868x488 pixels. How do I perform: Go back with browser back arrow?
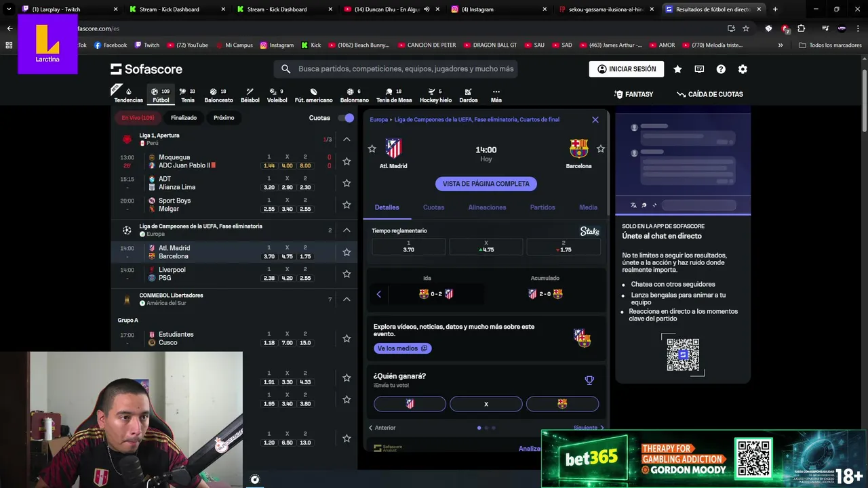pyautogui.click(x=9, y=28)
